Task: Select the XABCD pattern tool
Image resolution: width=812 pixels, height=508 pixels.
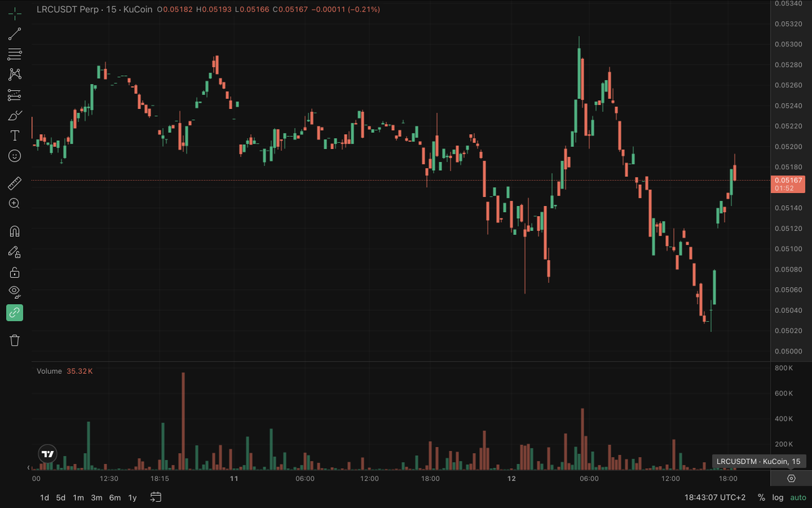Action: tap(14, 75)
